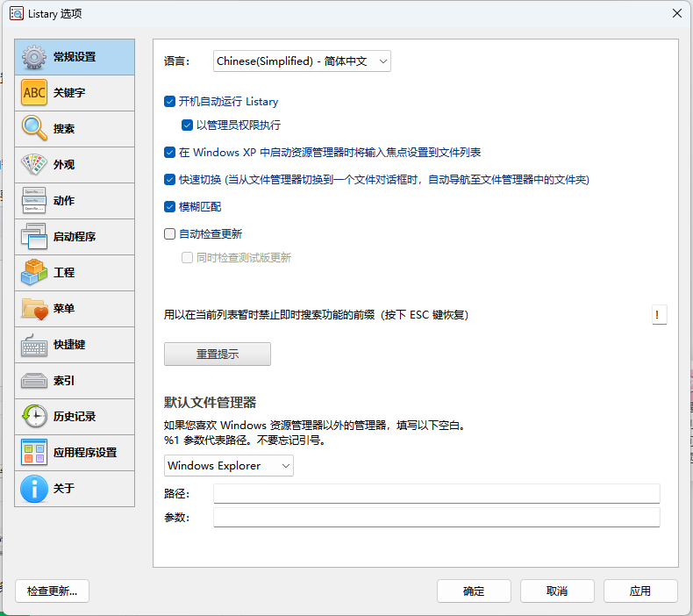This screenshot has width=693, height=616.
Task: Toggle the Windows XP 输入焦点 checkbox
Action: (x=169, y=153)
